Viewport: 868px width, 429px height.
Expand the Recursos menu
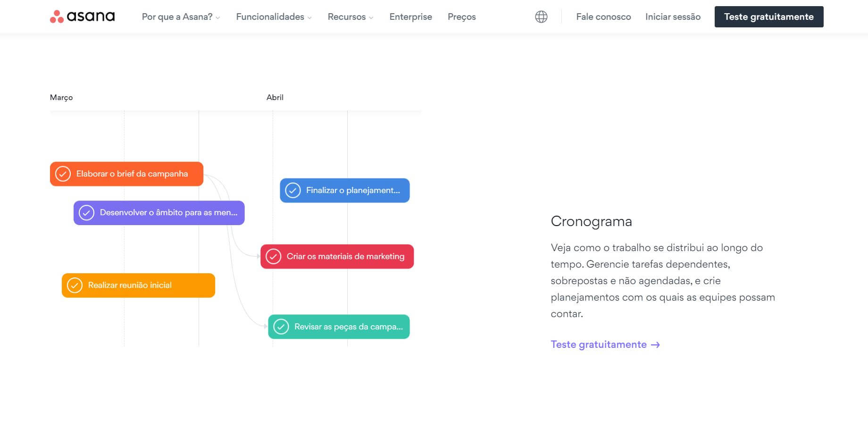tap(351, 17)
